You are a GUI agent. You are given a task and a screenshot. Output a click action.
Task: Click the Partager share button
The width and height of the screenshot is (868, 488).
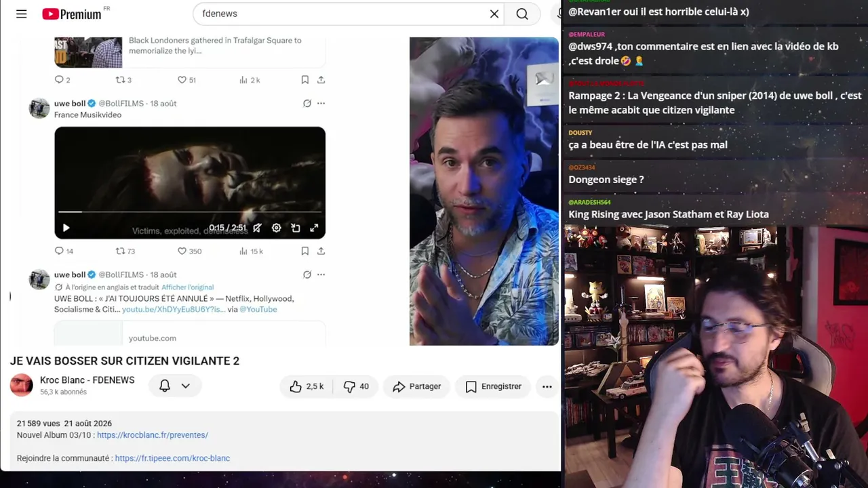tap(416, 386)
